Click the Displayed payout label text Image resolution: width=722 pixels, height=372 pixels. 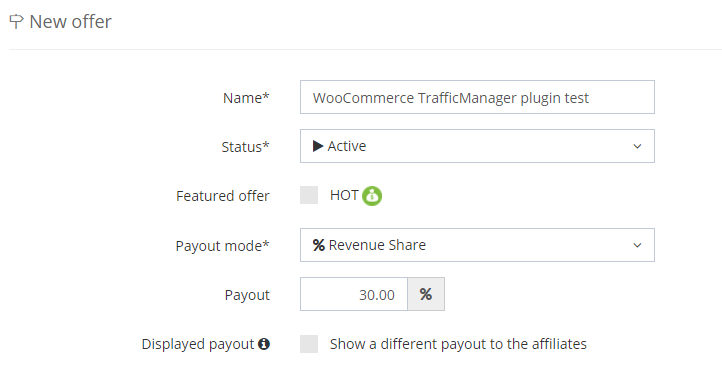tap(198, 344)
